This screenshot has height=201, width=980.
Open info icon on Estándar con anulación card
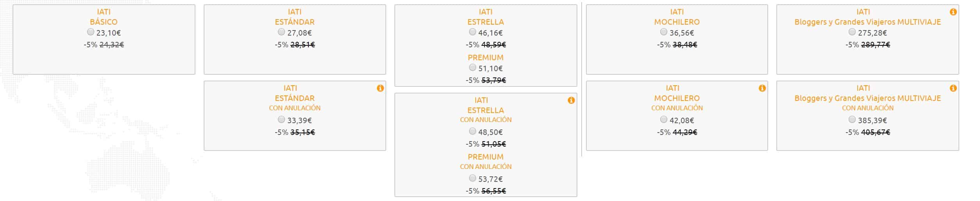coord(380,88)
